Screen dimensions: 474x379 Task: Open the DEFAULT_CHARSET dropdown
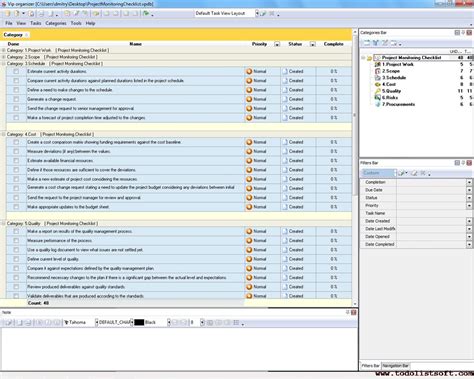pos(132,322)
